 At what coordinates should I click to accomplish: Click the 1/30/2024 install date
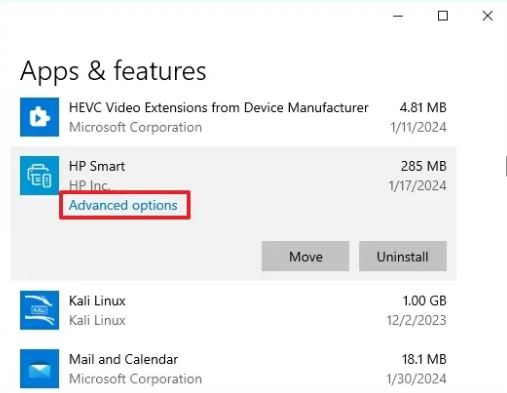pos(416,379)
